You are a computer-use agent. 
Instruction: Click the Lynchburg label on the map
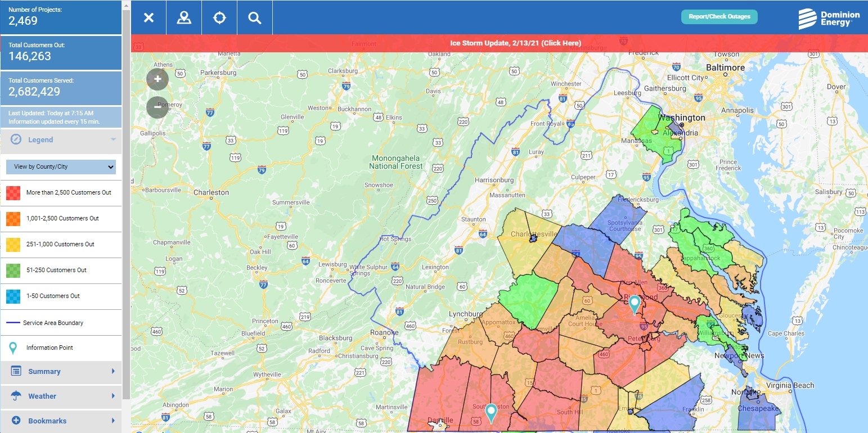pos(466,314)
